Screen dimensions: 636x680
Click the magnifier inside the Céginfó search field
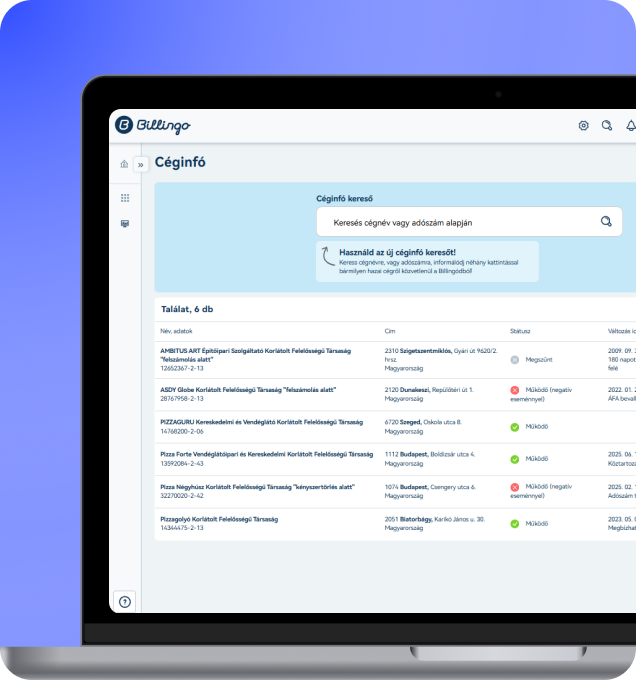(x=606, y=222)
